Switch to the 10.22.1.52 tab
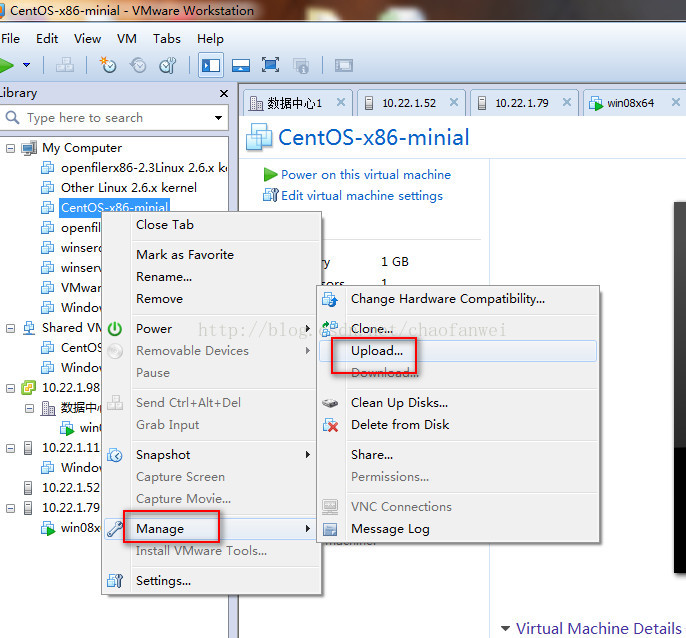The width and height of the screenshot is (686, 638). [409, 103]
